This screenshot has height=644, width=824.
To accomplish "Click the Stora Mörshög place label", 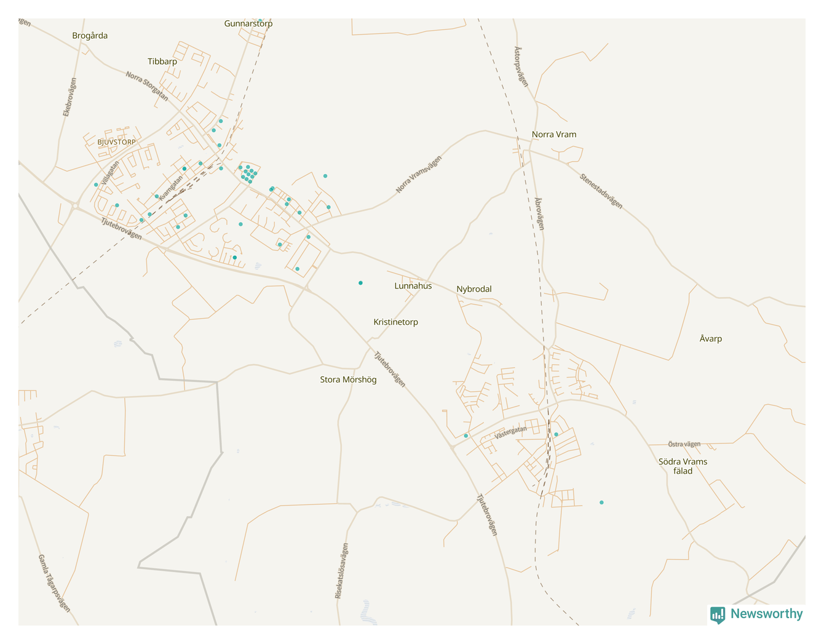I will [x=348, y=380].
